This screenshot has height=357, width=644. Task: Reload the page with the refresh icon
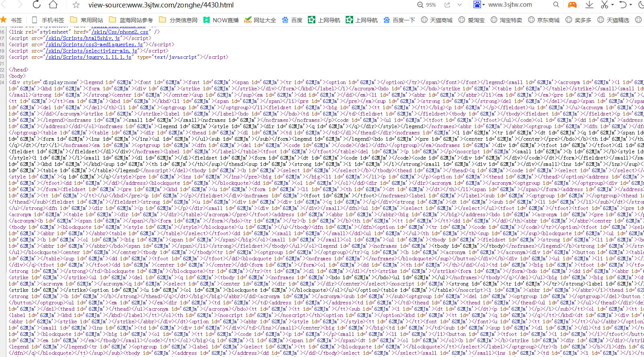36,5
